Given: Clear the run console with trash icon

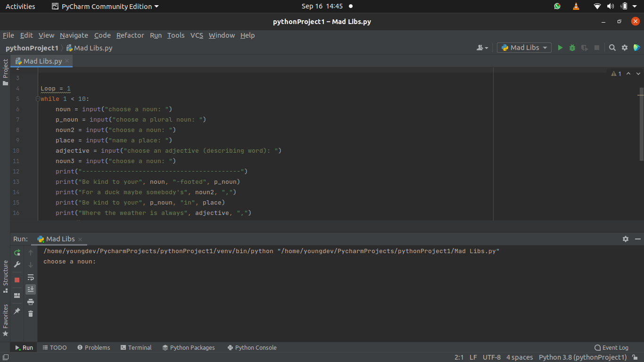Looking at the screenshot, I should tap(30, 313).
